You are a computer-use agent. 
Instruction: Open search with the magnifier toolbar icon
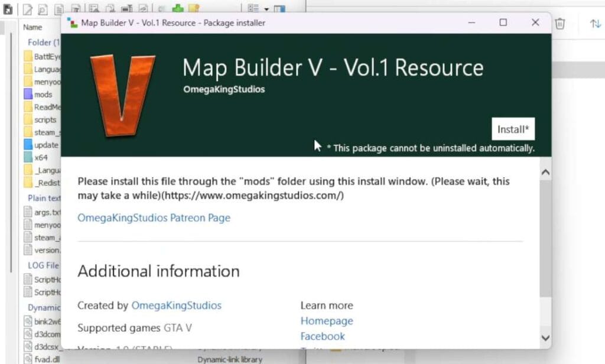tap(43, 8)
